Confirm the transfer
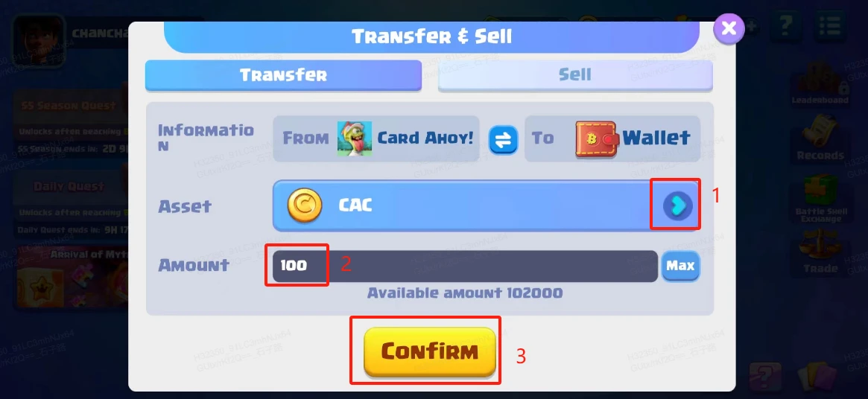This screenshot has width=868, height=399. click(430, 352)
